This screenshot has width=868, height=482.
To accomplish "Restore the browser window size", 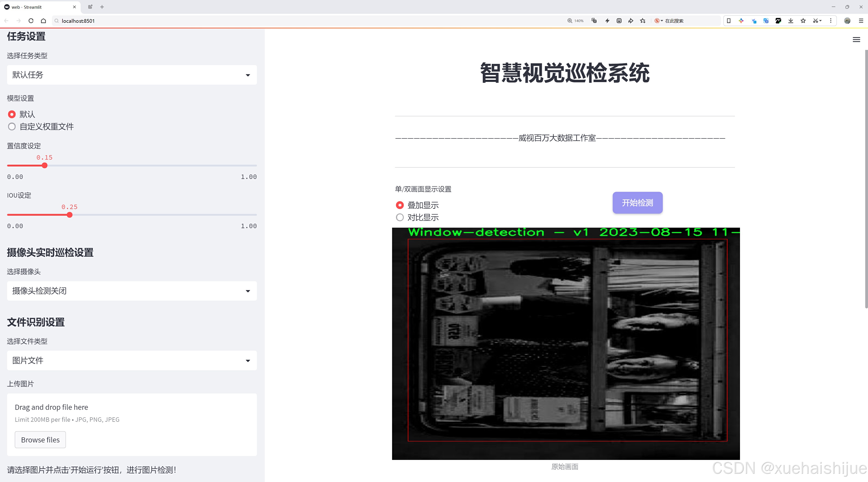I will (847, 7).
